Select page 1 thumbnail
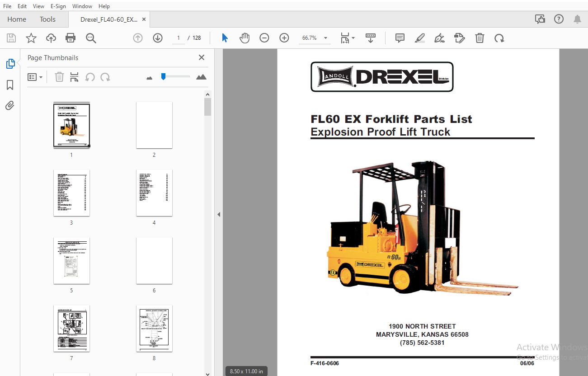Image resolution: width=588 pixels, height=376 pixels. pos(71,125)
